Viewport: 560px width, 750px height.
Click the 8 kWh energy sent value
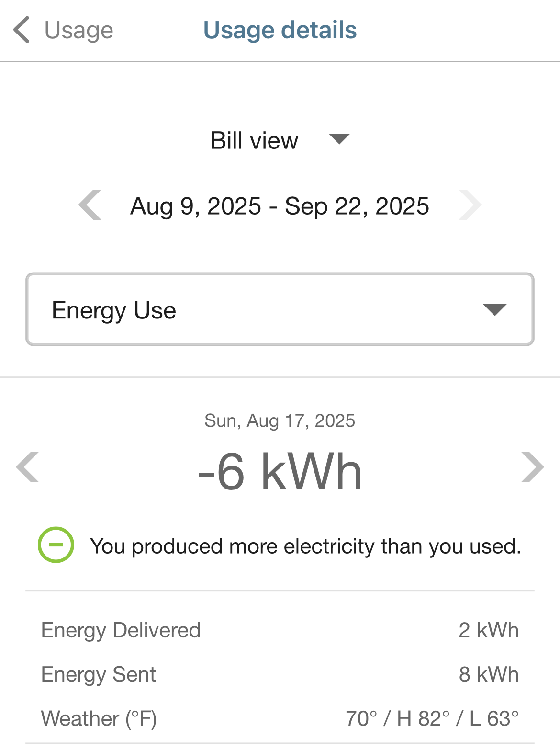488,674
